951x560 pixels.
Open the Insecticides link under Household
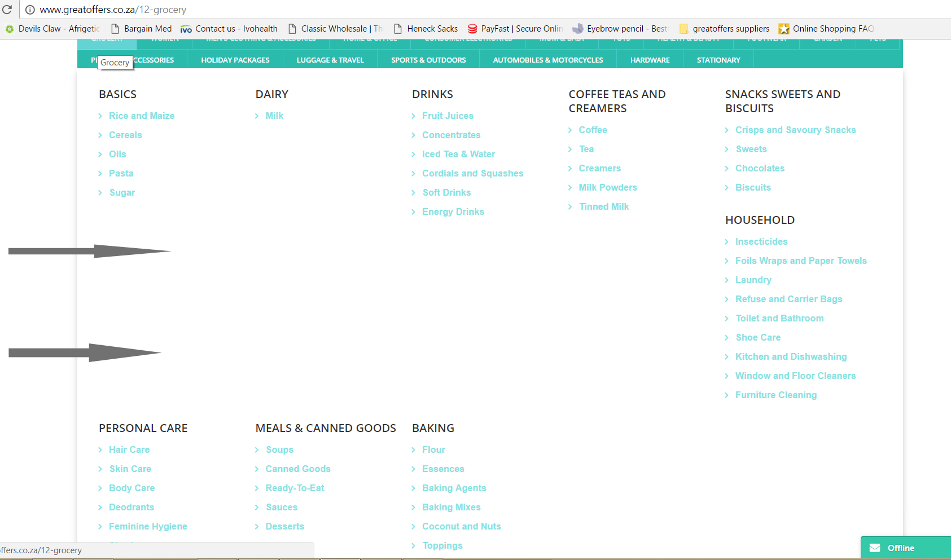point(761,241)
